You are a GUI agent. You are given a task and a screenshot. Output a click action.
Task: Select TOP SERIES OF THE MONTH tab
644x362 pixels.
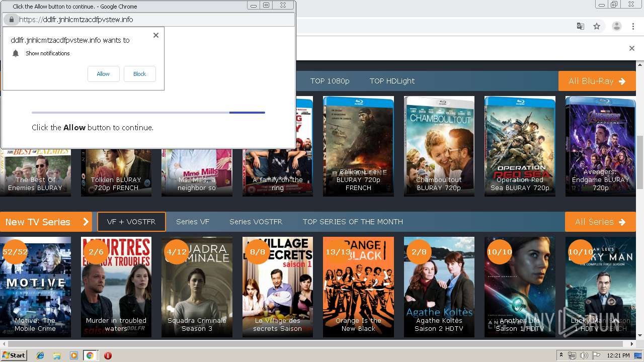pyautogui.click(x=353, y=222)
